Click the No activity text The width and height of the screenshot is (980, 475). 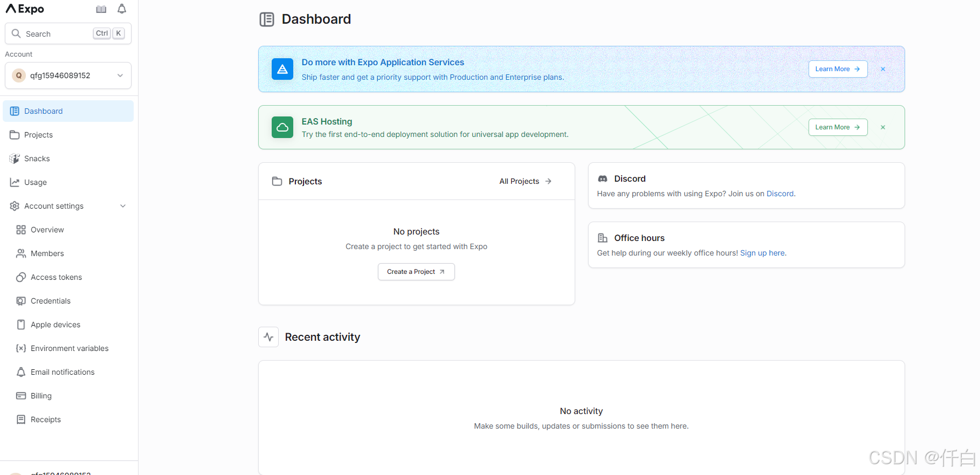coord(581,411)
